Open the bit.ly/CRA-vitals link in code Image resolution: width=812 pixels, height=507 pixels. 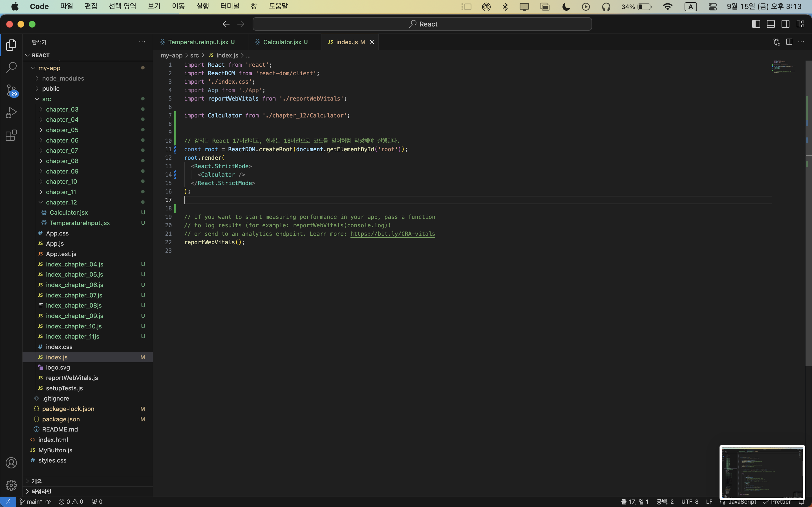(x=392, y=234)
